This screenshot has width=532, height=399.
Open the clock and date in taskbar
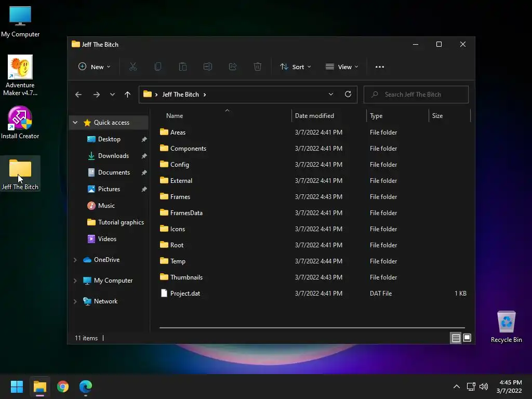(x=509, y=387)
